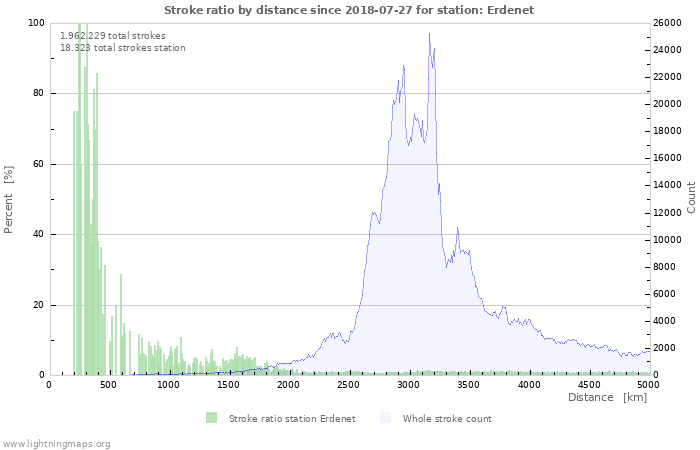Open the www.lightningmaps.org watermark link

(x=56, y=443)
